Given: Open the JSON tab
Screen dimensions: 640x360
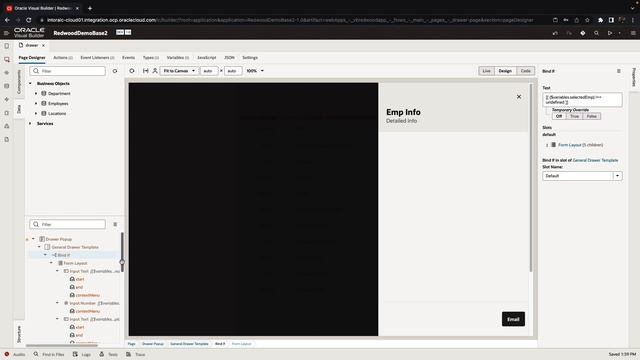Looking at the screenshot, I should [x=229, y=58].
